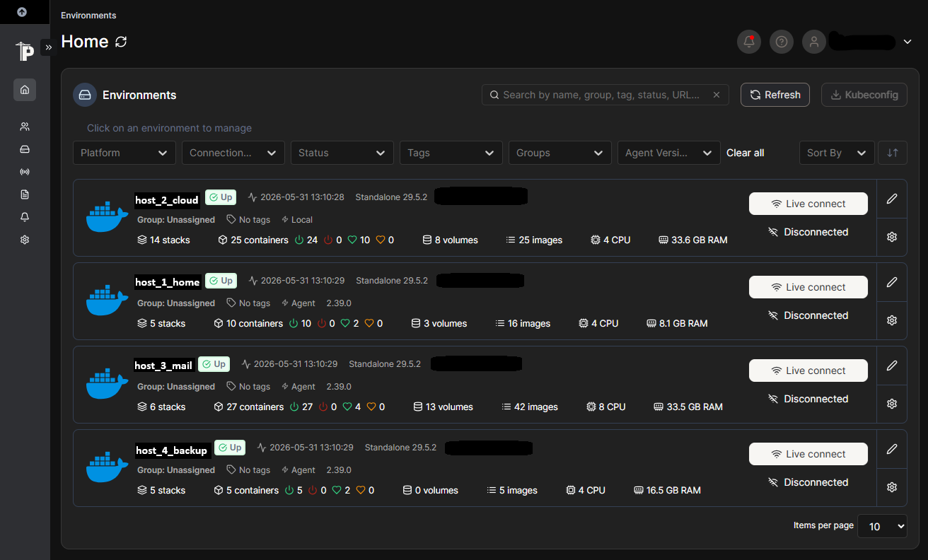Image resolution: width=928 pixels, height=560 pixels.
Task: Open the host_2_cloud environment name
Action: (167, 200)
